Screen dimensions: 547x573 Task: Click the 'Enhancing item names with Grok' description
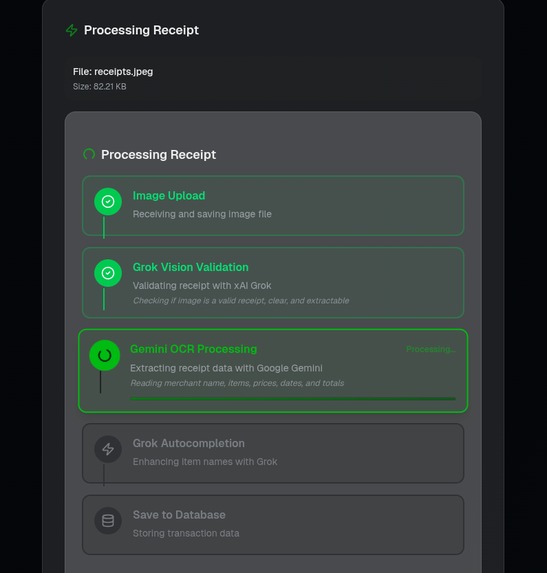pyautogui.click(x=205, y=462)
